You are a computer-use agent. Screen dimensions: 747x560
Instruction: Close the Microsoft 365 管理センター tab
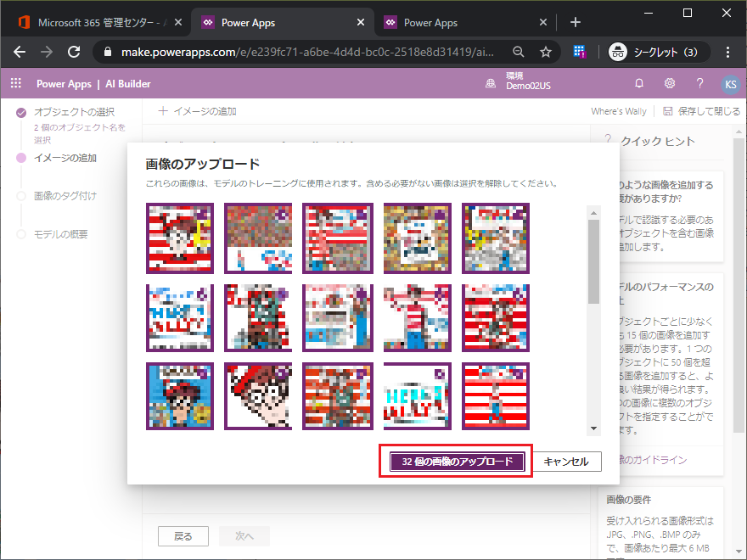point(177,22)
